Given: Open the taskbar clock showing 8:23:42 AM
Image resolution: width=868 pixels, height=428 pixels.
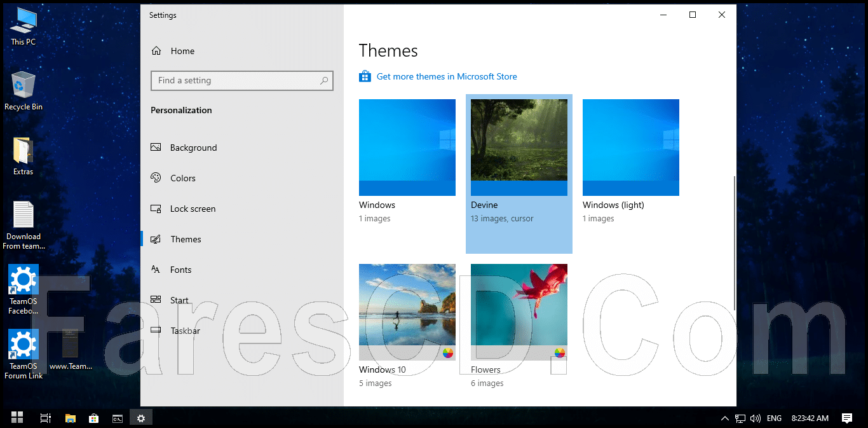Looking at the screenshot, I should (810, 418).
